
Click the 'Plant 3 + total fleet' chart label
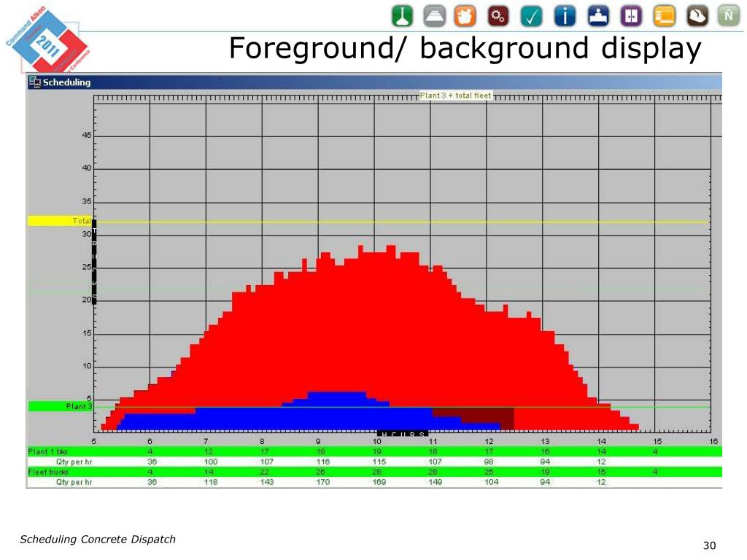[x=456, y=96]
